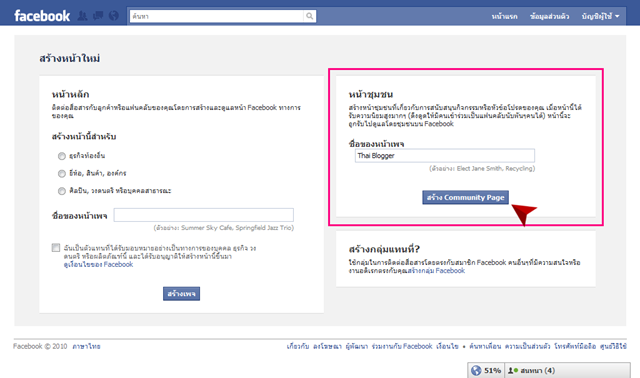The image size is (640, 378).
Task: Select the ศิลปิน, วงดนตรี radio button
Action: tap(62, 191)
